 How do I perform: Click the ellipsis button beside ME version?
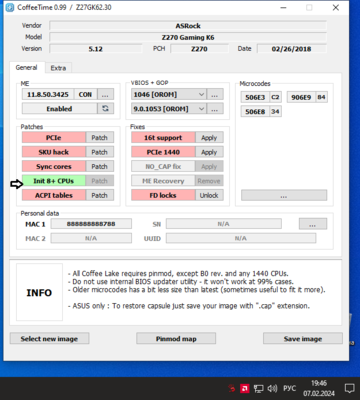[105, 95]
